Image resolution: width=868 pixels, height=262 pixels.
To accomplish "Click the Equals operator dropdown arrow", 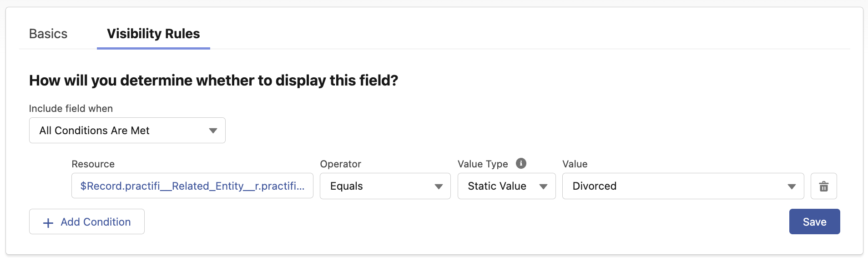I will point(439,186).
